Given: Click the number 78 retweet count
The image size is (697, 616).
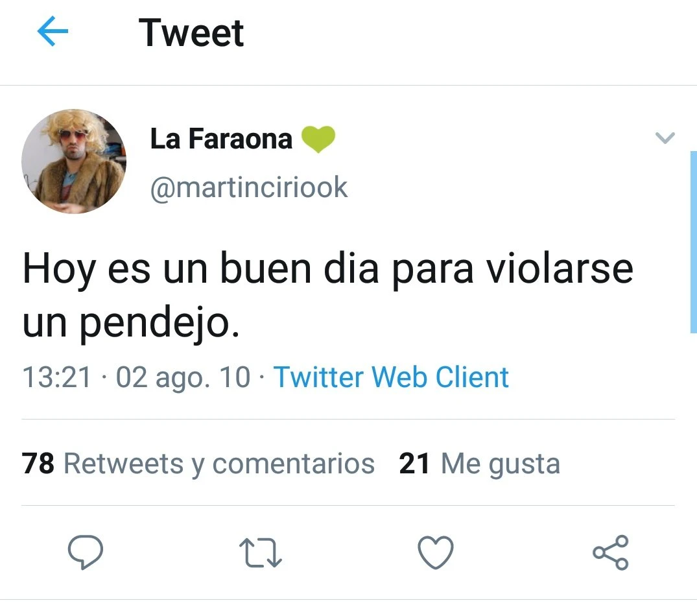Looking at the screenshot, I should pos(38,464).
